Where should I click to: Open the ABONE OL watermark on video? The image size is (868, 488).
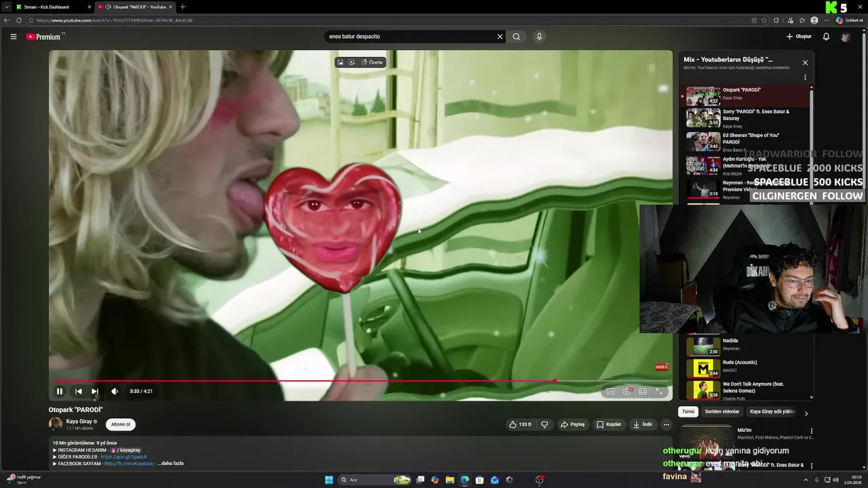click(x=661, y=367)
